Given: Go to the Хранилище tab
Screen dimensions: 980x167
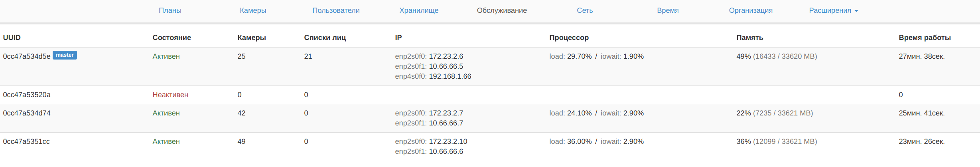Looking at the screenshot, I should (419, 10).
